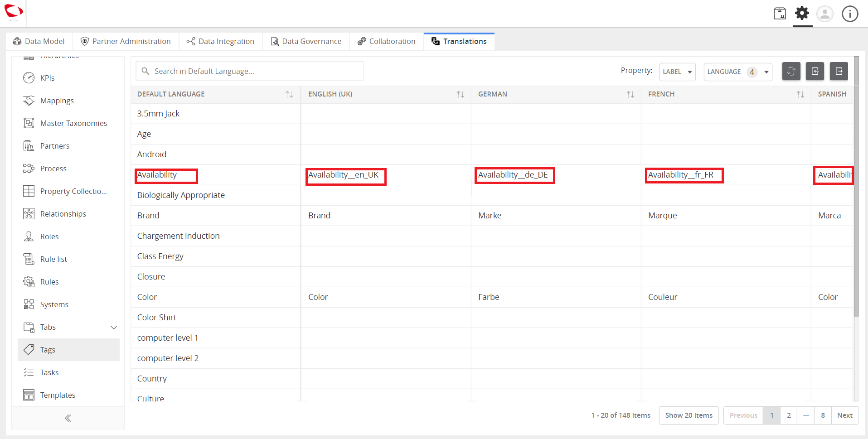Click the application logo
The height and width of the screenshot is (439, 868).
14,11
